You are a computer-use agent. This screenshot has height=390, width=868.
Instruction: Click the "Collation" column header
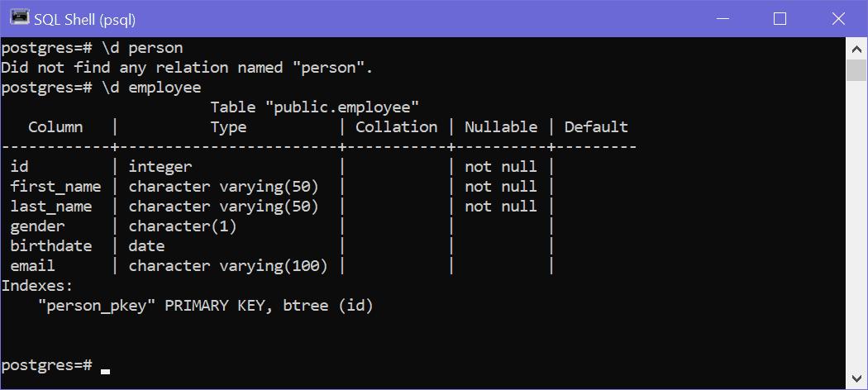[396, 127]
